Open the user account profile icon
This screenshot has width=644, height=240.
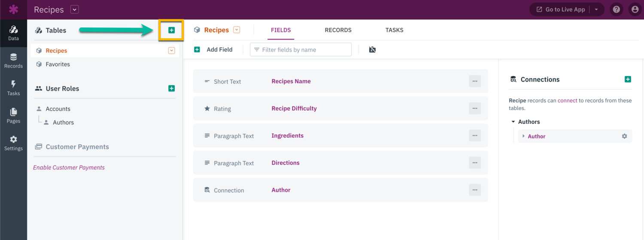coord(635,9)
